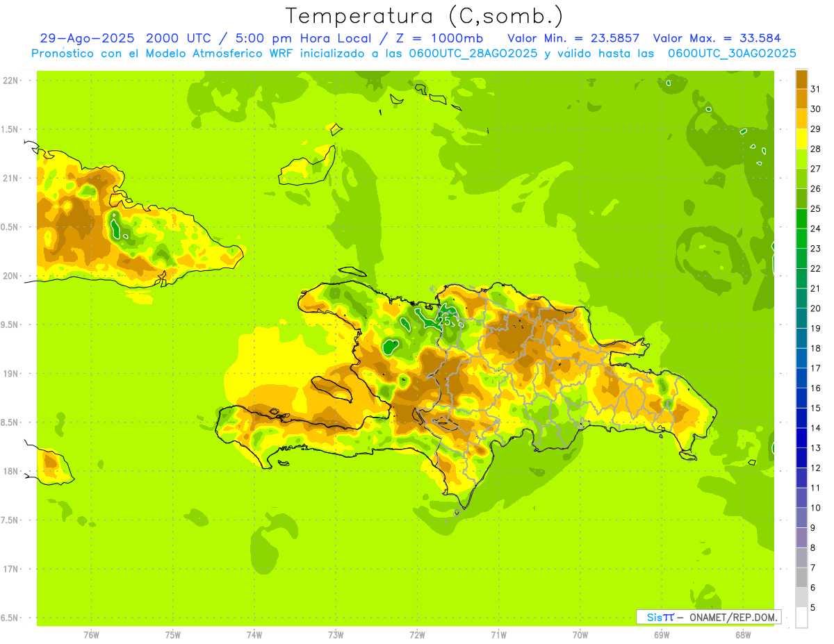Click the colorbar value label 31
The image size is (834, 644).
816,89
